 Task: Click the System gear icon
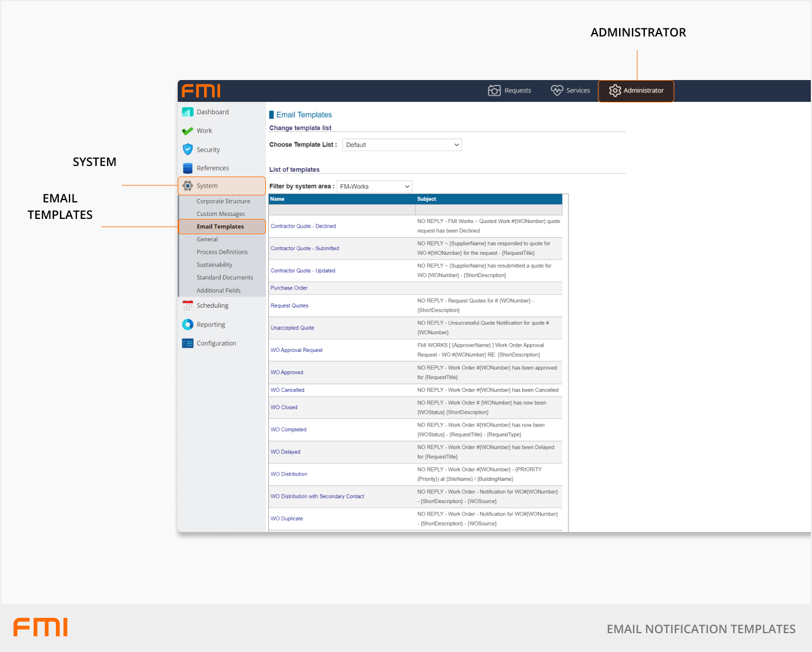pos(188,186)
